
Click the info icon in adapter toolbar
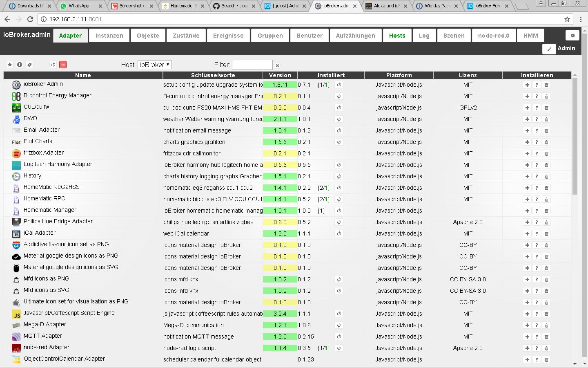(x=20, y=65)
